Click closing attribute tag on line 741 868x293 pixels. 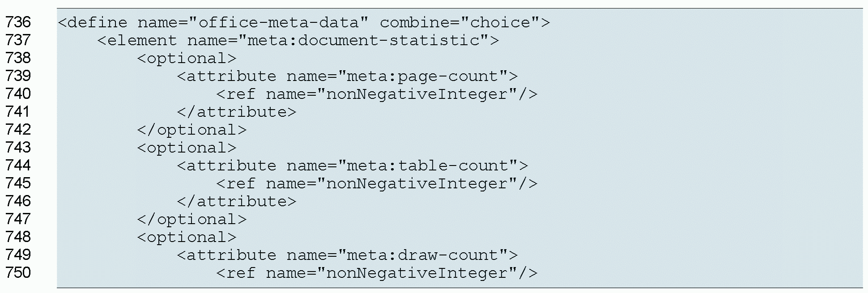click(236, 112)
